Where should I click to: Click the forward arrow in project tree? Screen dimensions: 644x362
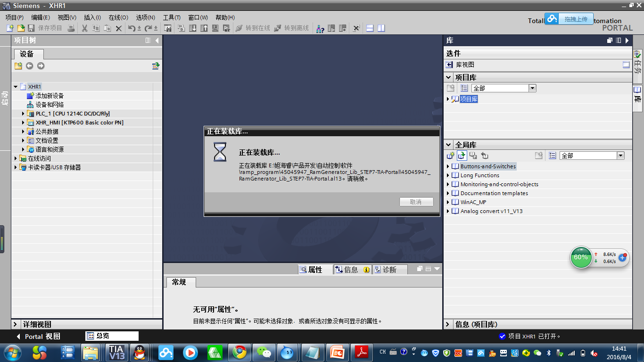click(41, 66)
